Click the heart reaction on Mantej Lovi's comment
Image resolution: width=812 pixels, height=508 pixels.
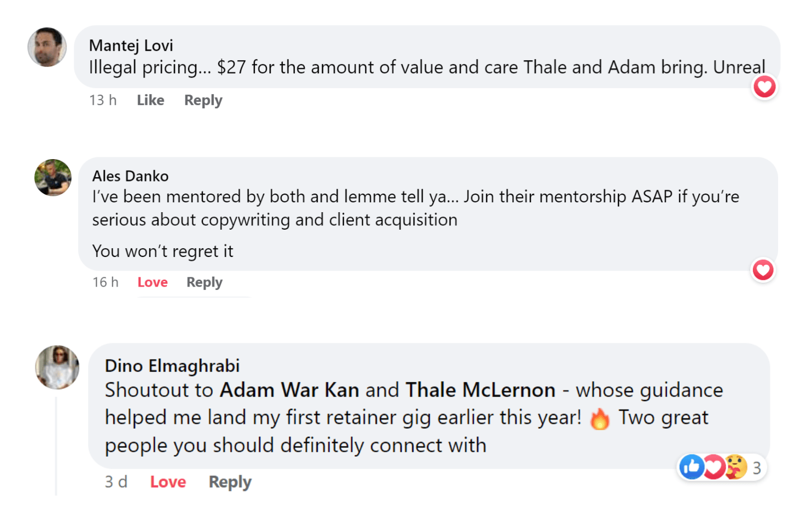[764, 86]
